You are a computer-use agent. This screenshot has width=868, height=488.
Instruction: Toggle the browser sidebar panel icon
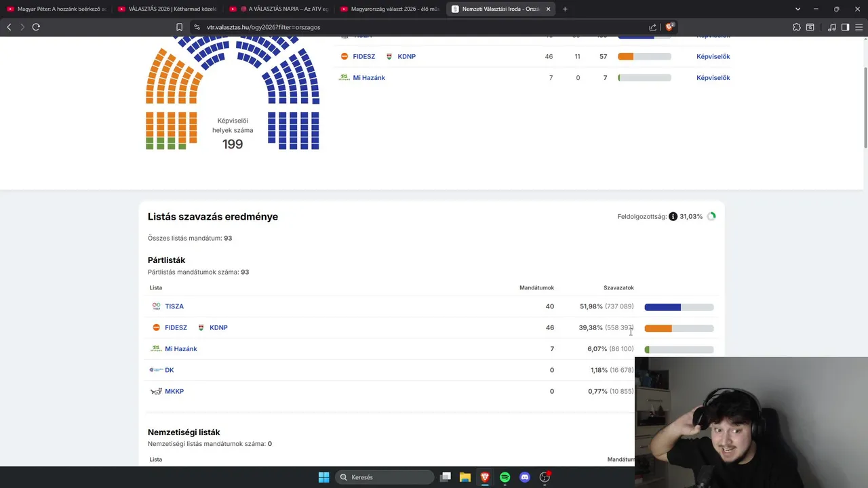click(845, 27)
